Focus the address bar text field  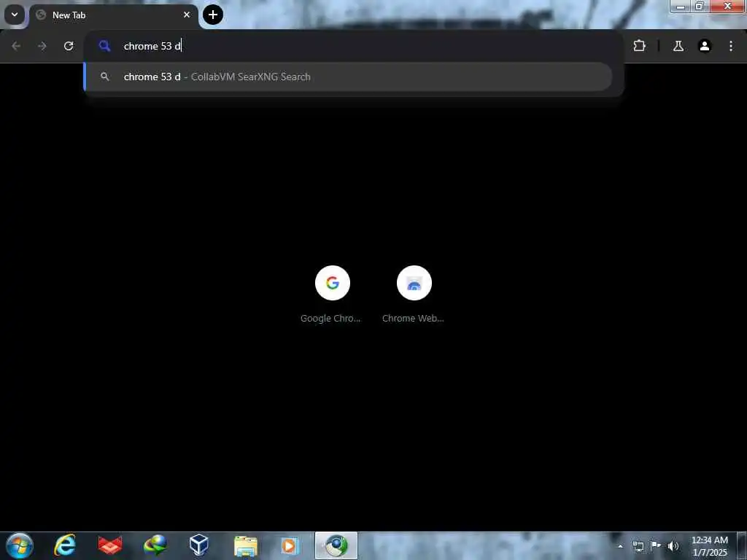354,46
